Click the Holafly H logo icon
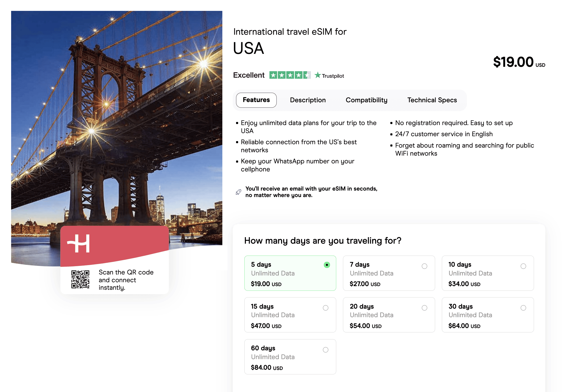 pos(79,243)
